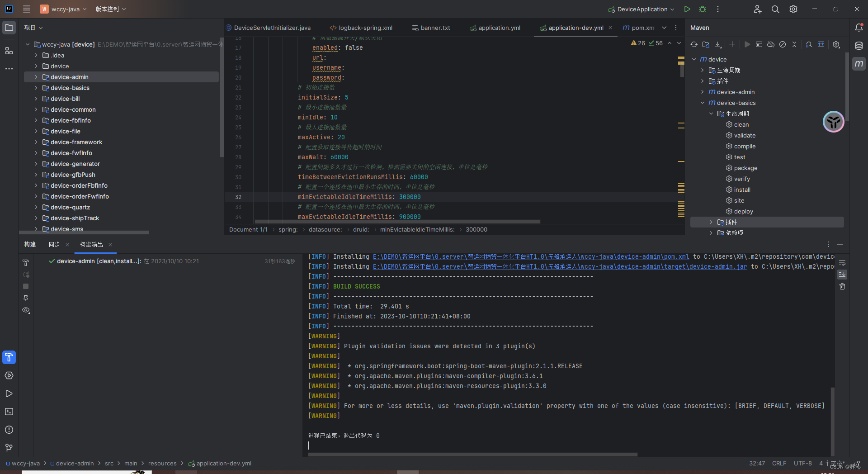Run DeviceApplication with the green play icon
868x474 pixels.
tap(687, 9)
